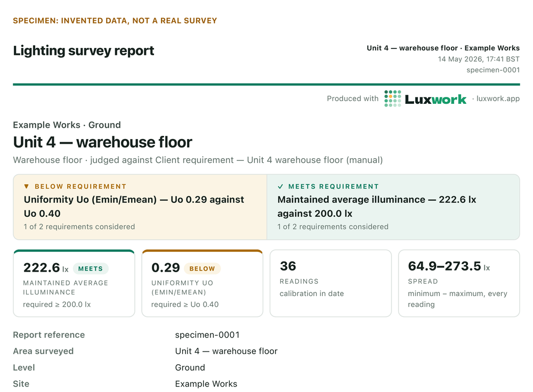Click the Report reference label
This screenshot has height=392, width=533.
click(49, 335)
